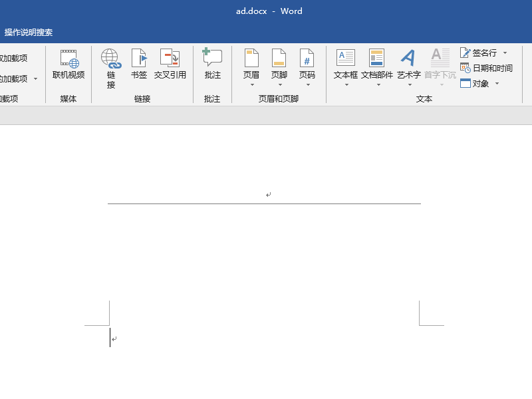Screen dimensions: 532x399
Task: Insert 日期和时间 date and time
Action: click(x=486, y=68)
